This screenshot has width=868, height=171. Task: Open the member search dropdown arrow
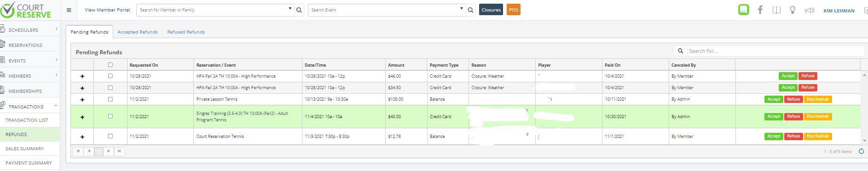pos(290,9)
